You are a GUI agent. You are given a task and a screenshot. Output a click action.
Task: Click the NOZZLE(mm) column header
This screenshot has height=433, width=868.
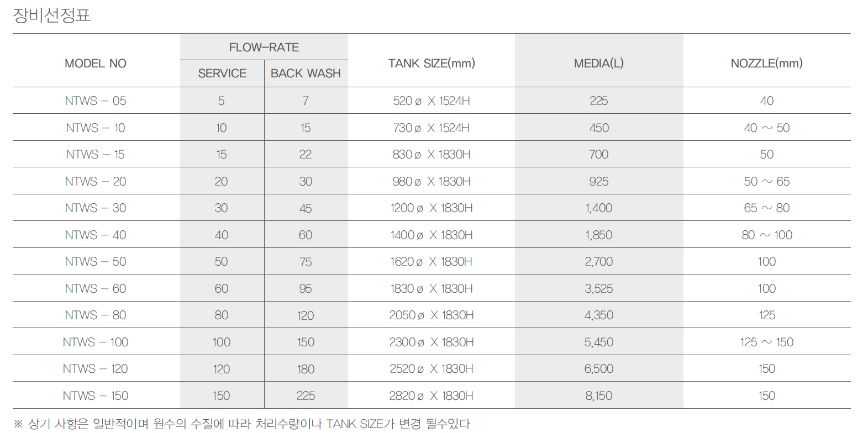coord(766,64)
